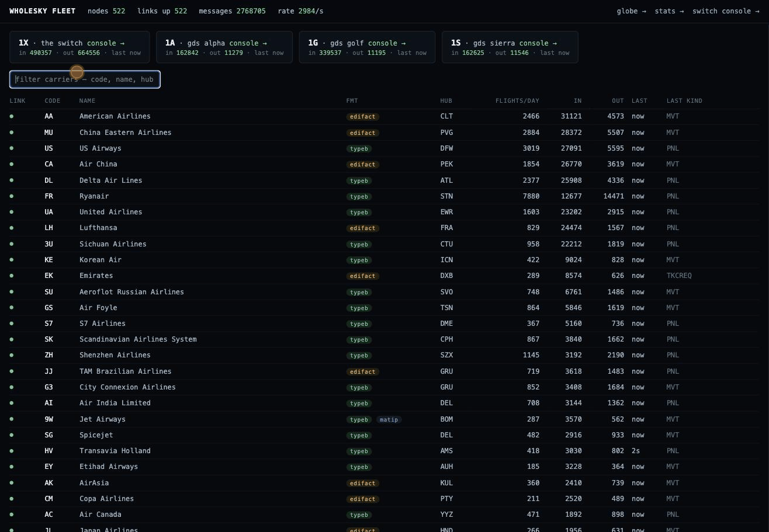The image size is (769, 532).
Task: Click the edifact badge for Copa Airlines
Action: click(x=362, y=499)
